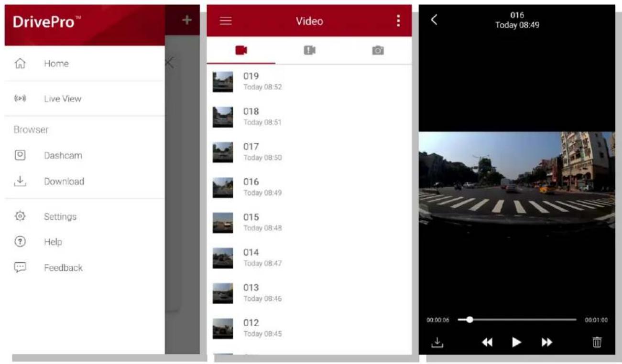Click the Help question mark icon

21,242
